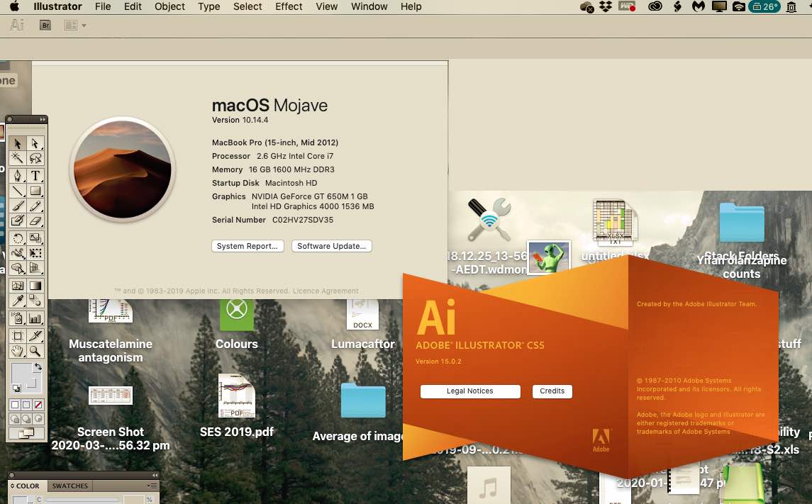Image resolution: width=812 pixels, height=504 pixels.
Task: Open the Object menu
Action: pos(169,6)
